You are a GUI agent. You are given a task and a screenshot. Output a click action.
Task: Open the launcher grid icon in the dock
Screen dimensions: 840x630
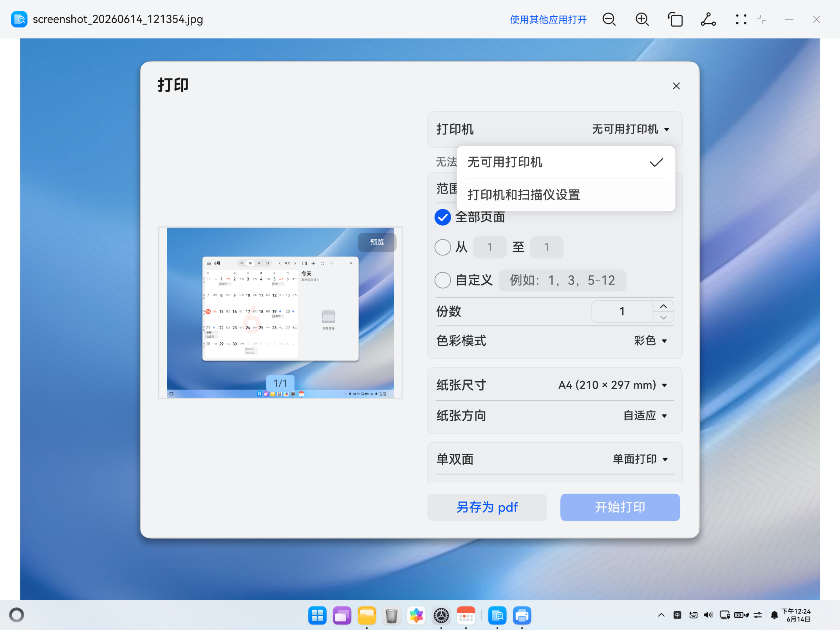click(x=317, y=615)
